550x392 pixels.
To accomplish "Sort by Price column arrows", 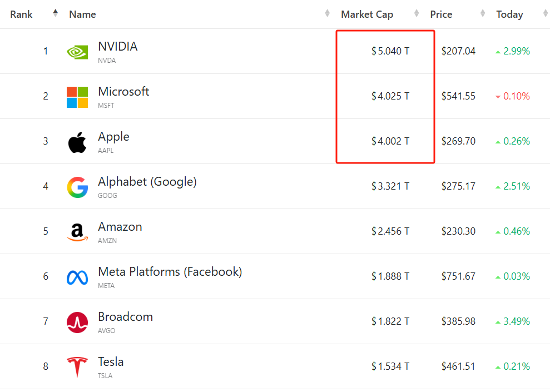I will (x=483, y=14).
